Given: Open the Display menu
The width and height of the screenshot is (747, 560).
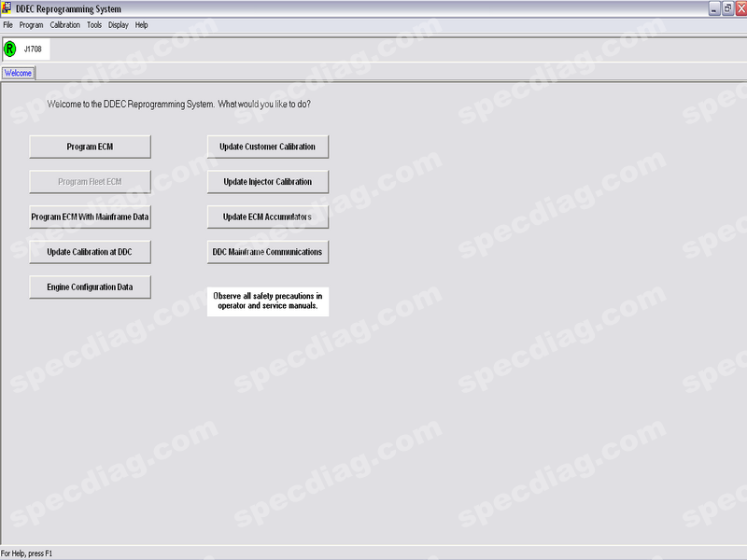Looking at the screenshot, I should (119, 25).
